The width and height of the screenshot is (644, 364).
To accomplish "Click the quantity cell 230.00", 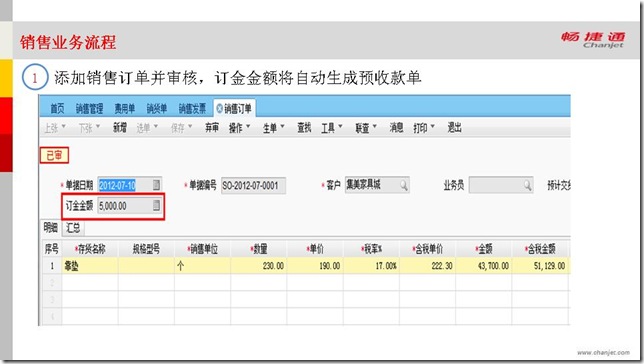I will tap(259, 266).
